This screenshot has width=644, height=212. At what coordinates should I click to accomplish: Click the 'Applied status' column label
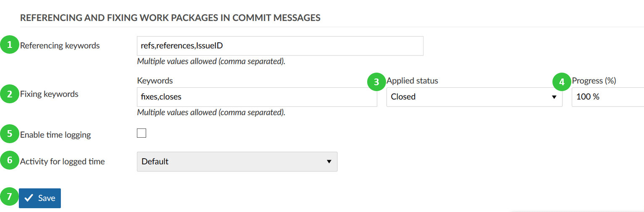coord(412,81)
